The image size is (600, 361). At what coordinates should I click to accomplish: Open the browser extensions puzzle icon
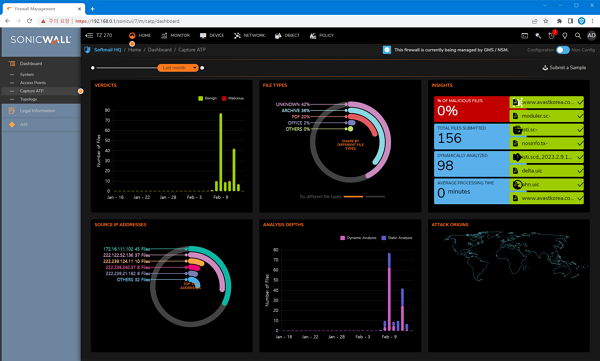click(559, 21)
